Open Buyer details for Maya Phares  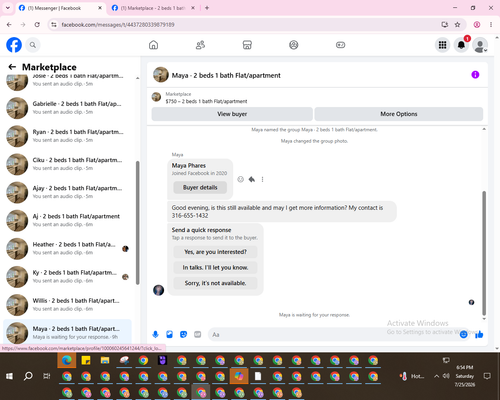[x=200, y=187]
